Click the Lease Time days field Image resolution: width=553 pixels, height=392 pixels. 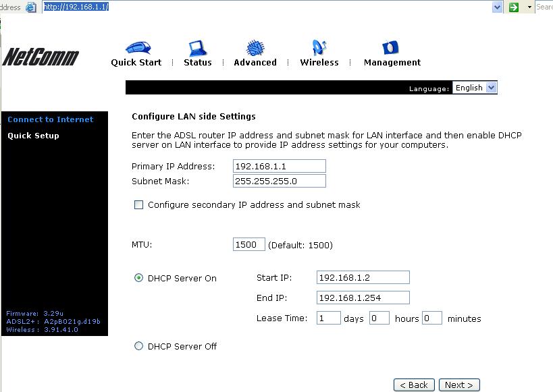click(329, 318)
